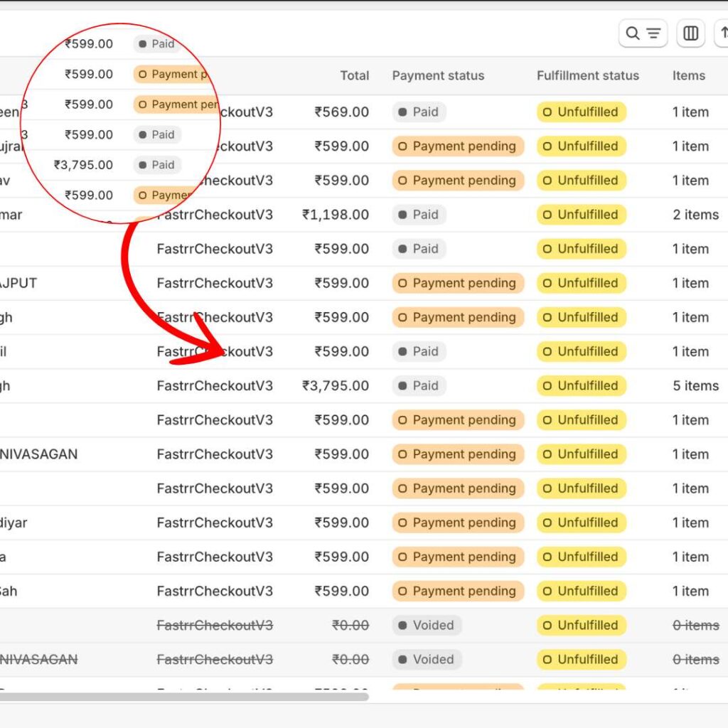Image resolution: width=728 pixels, height=728 pixels.
Task: Click the horizontal scrollbar at the bottom
Action: 183,697
